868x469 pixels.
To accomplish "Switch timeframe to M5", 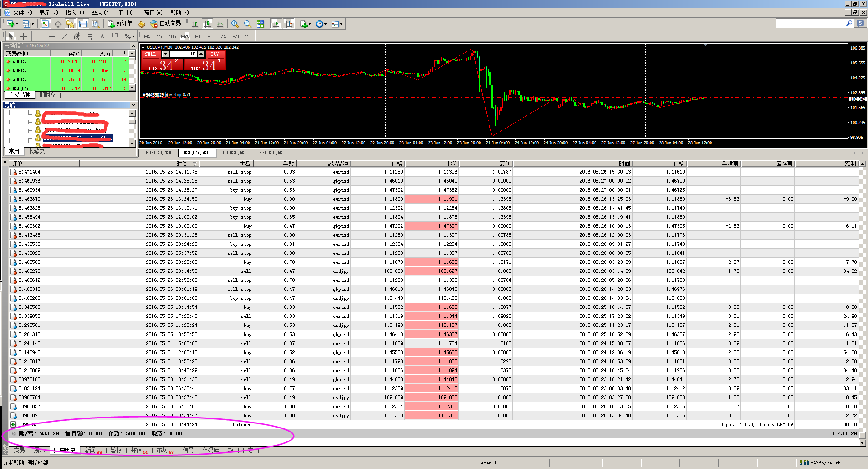I will [160, 36].
